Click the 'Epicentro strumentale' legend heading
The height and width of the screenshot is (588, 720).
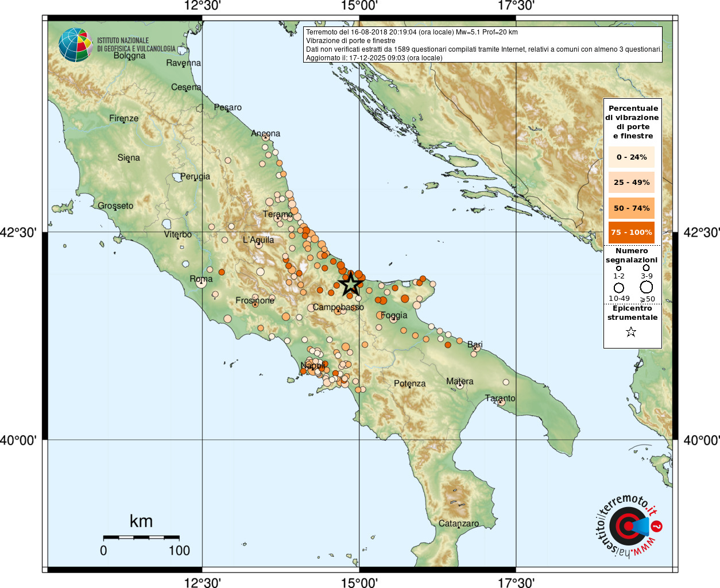tap(632, 312)
